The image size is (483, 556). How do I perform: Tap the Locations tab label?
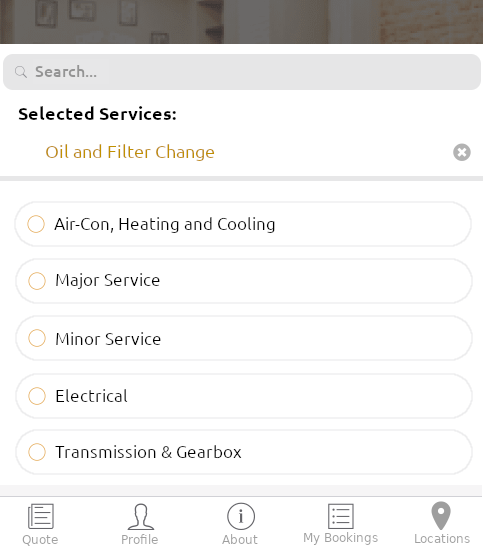(x=442, y=539)
